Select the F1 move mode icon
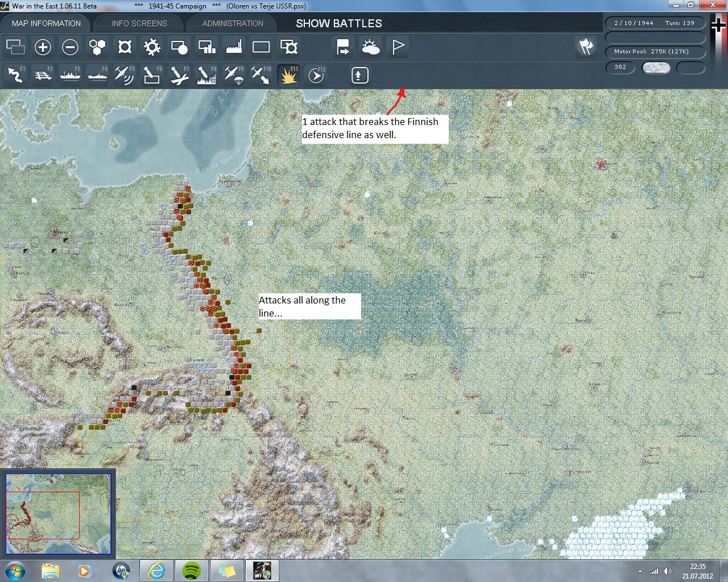Viewport: 728px width, 582px height. pos(15,75)
